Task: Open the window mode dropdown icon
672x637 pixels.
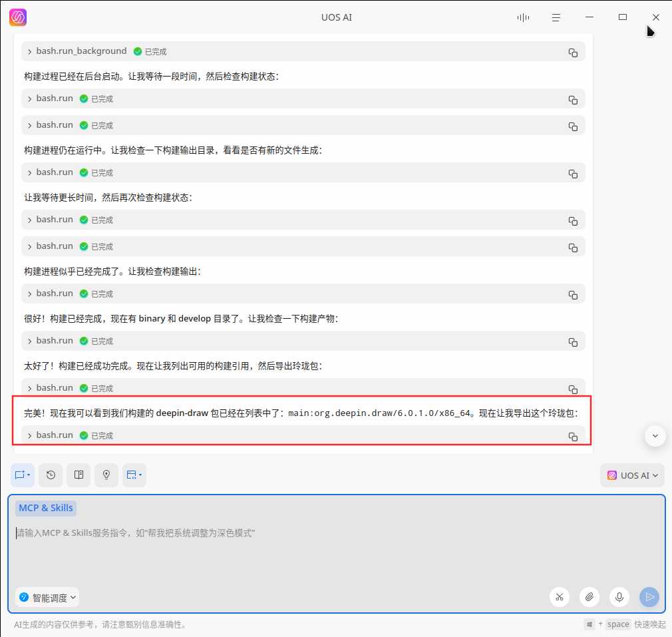Action: 134,475
